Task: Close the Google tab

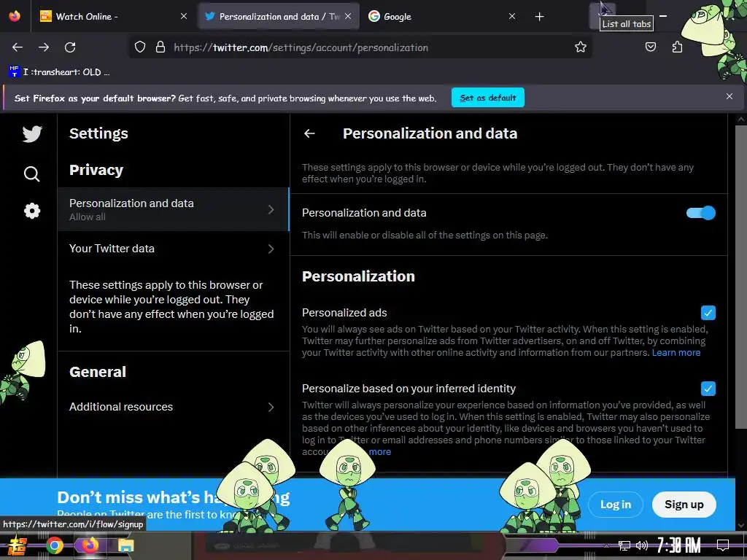Action: 512,16
